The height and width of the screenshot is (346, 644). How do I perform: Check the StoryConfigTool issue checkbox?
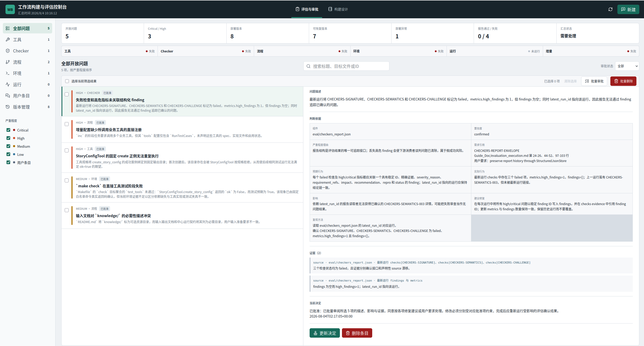pyautogui.click(x=67, y=151)
